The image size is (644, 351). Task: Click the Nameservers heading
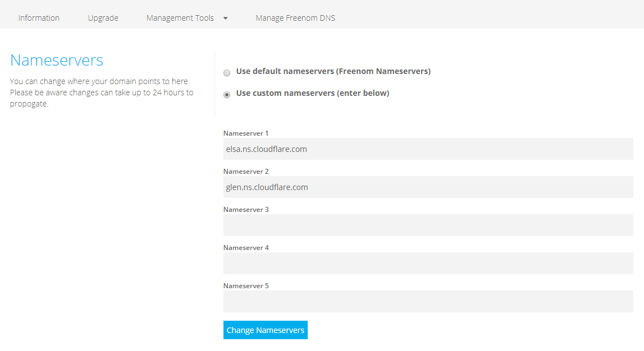[x=57, y=61]
